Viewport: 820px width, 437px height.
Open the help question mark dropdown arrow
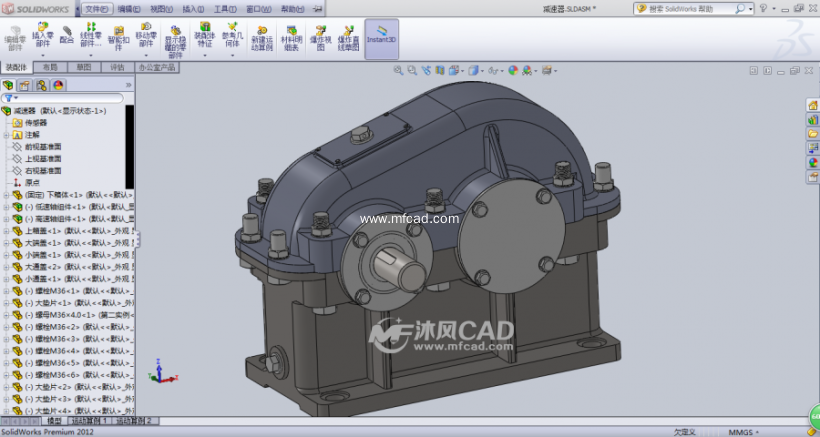click(773, 9)
